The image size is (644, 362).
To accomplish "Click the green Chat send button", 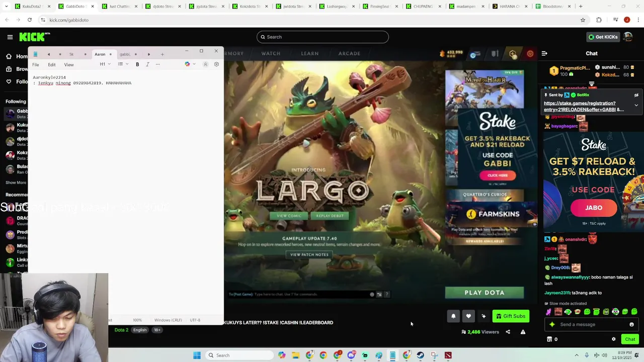I will tap(630, 339).
